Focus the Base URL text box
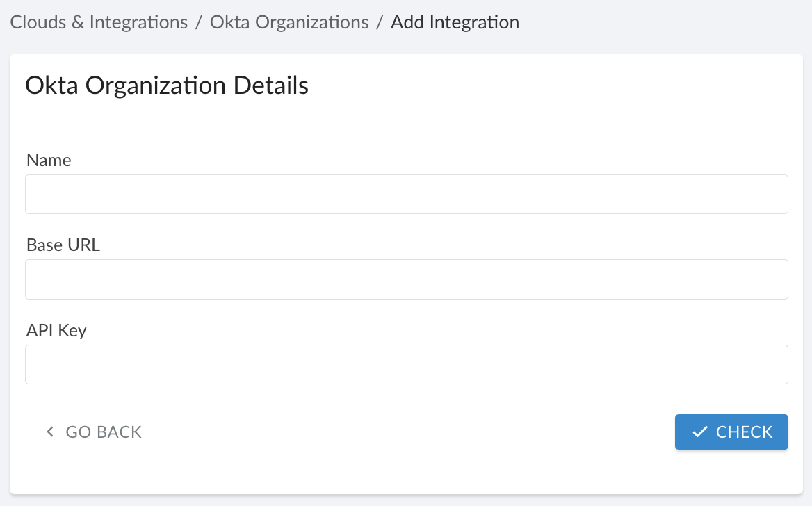The height and width of the screenshot is (506, 812). [407, 279]
